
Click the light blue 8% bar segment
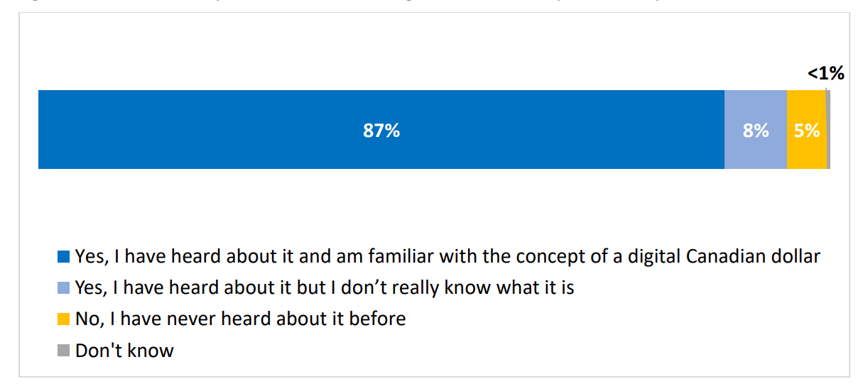tap(756, 129)
